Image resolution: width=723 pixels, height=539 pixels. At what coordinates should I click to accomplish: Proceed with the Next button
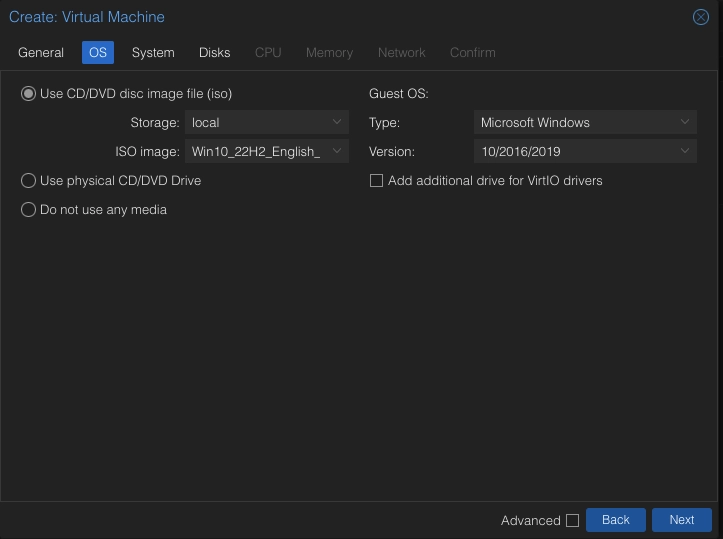(x=682, y=520)
